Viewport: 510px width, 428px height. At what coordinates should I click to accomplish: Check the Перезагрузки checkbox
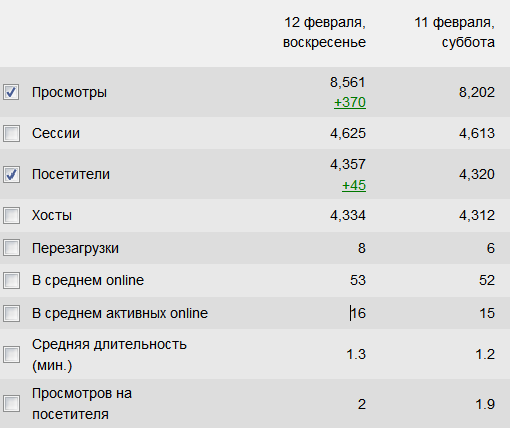11,248
